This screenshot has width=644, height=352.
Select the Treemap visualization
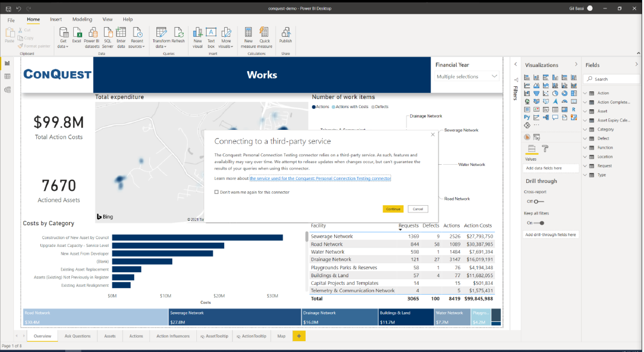[574, 93]
